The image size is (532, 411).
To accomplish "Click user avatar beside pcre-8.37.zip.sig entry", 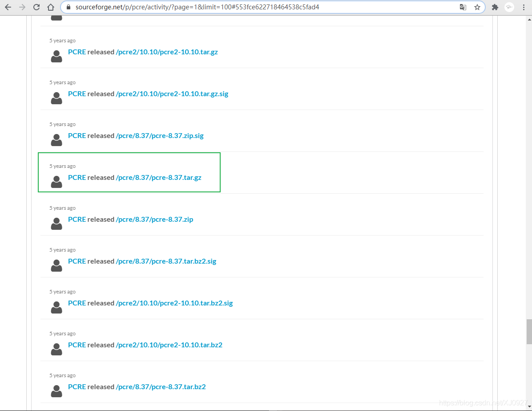I will [56, 140].
